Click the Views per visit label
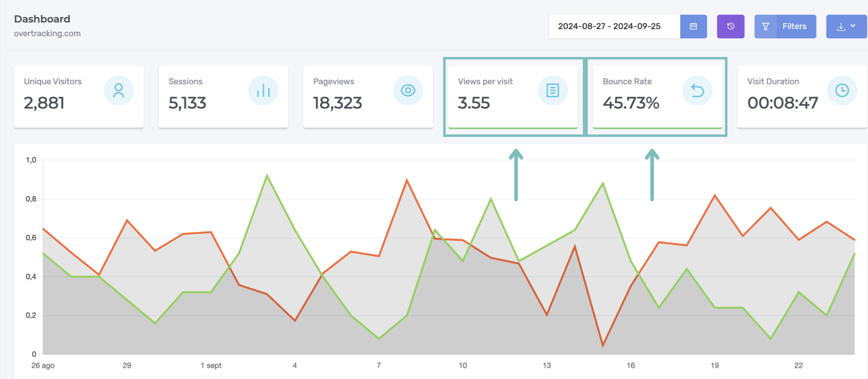 (485, 81)
